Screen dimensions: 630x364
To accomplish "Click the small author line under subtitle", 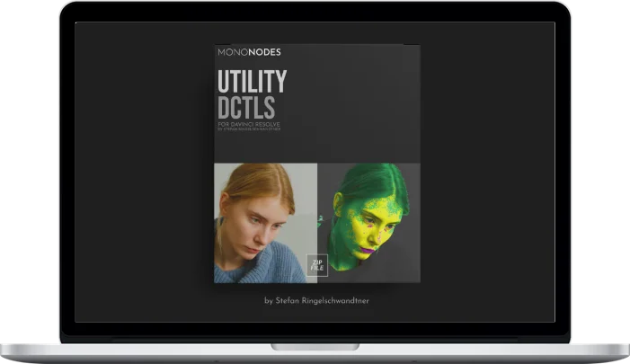I will 249,129.
